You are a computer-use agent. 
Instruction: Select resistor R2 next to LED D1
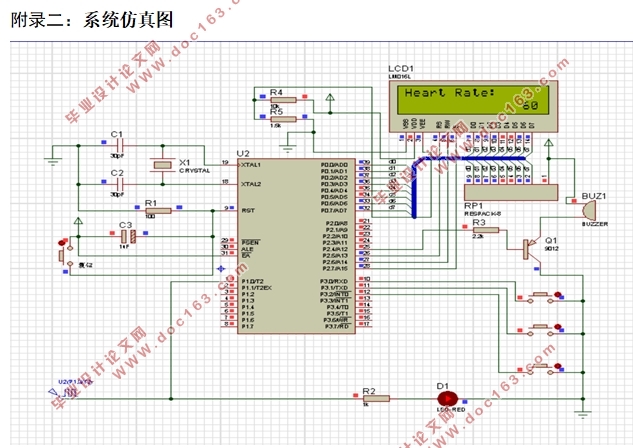(375, 399)
